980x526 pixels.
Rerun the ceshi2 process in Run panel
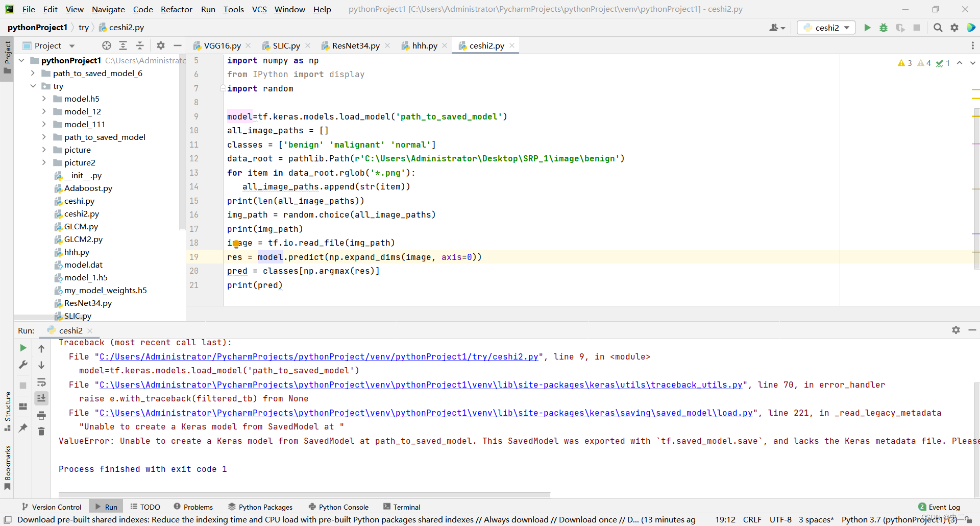[x=22, y=348]
